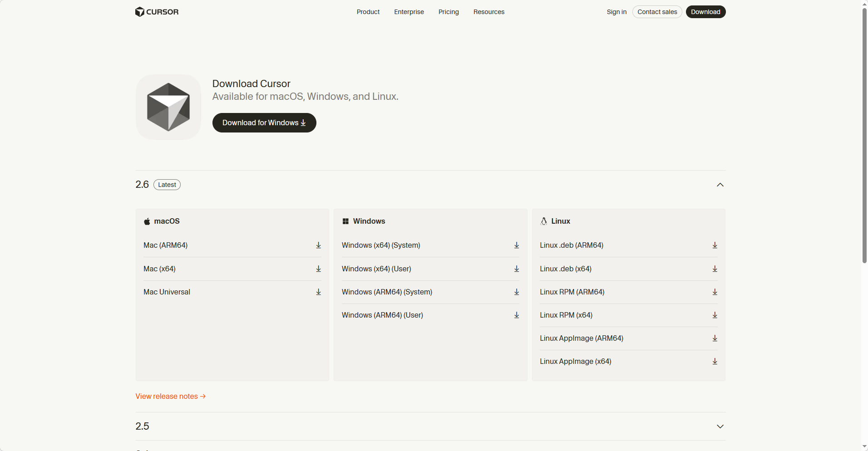
Task: Click the Windows card heading text
Action: 369,221
